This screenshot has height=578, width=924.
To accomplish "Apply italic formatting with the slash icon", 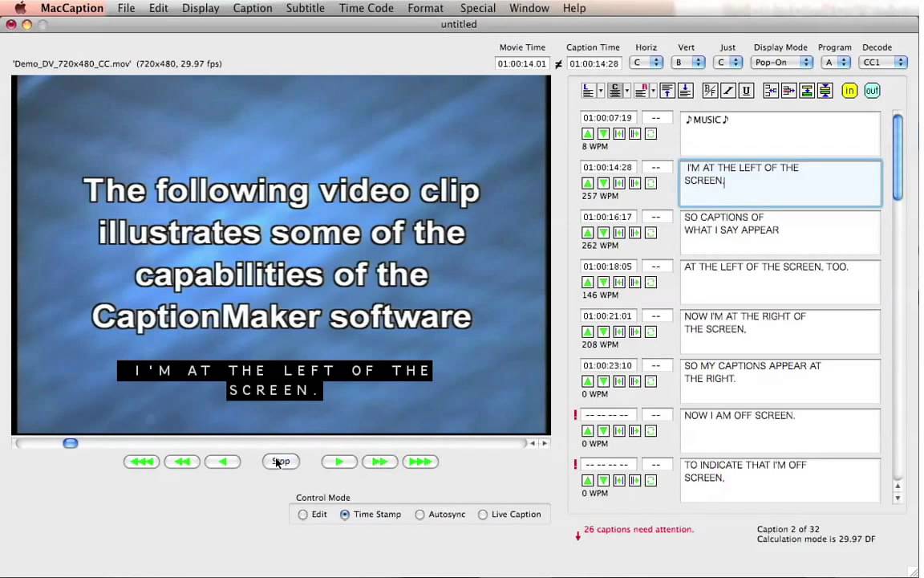I will tap(728, 90).
